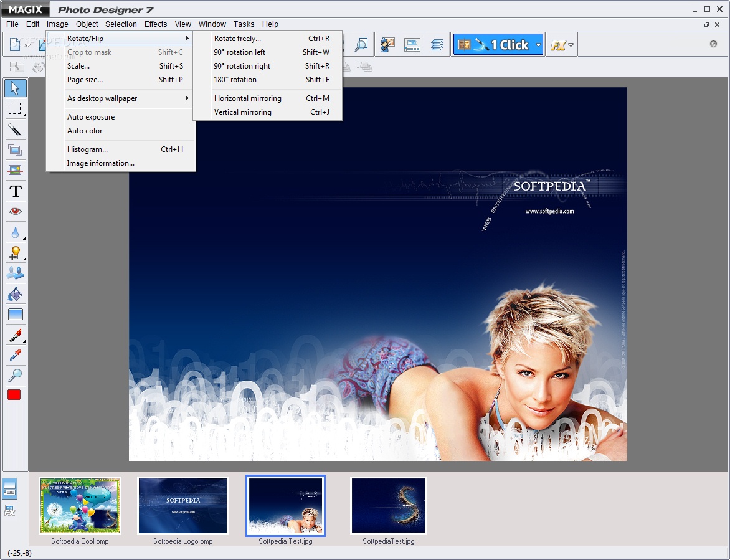This screenshot has width=730, height=560.
Task: Close the open Image menu
Action: click(x=57, y=24)
